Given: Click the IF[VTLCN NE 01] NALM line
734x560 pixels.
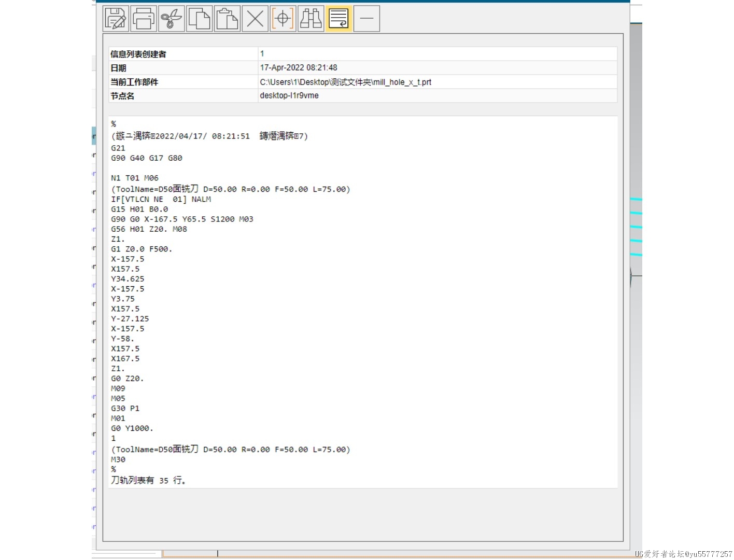Looking at the screenshot, I should click(161, 199).
